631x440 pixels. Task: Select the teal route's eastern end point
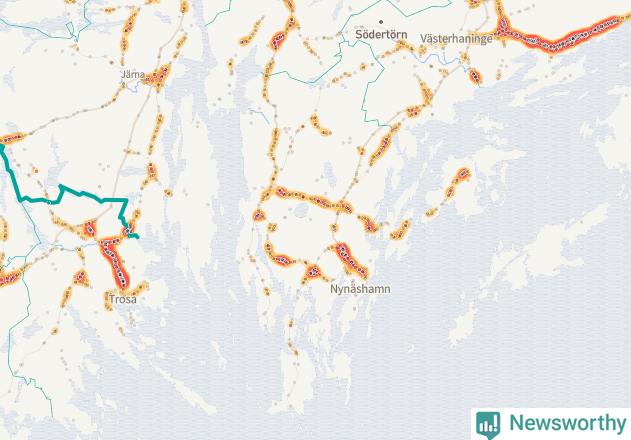pyautogui.click(x=136, y=236)
